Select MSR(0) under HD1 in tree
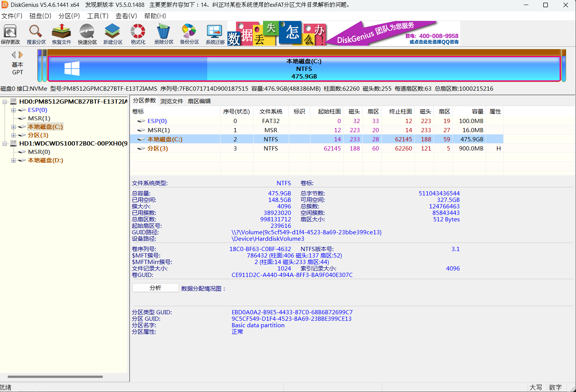This screenshot has height=392, width=576. [39, 152]
